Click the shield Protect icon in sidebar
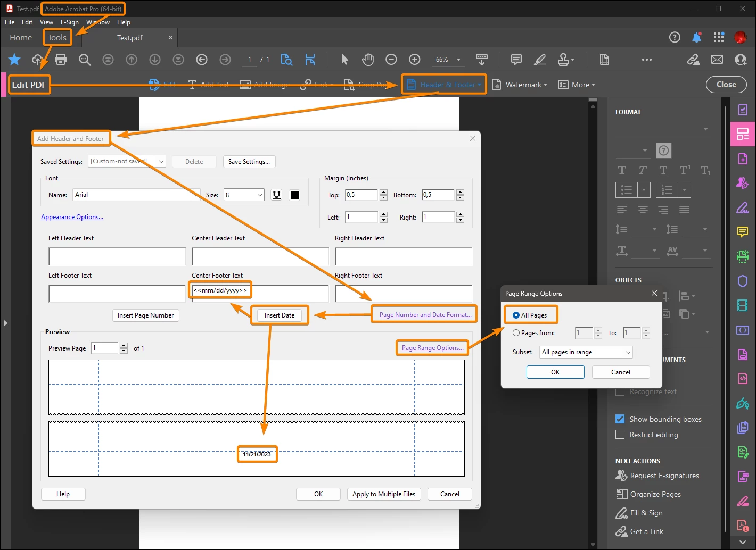Viewport: 756px width, 550px height. [743, 281]
